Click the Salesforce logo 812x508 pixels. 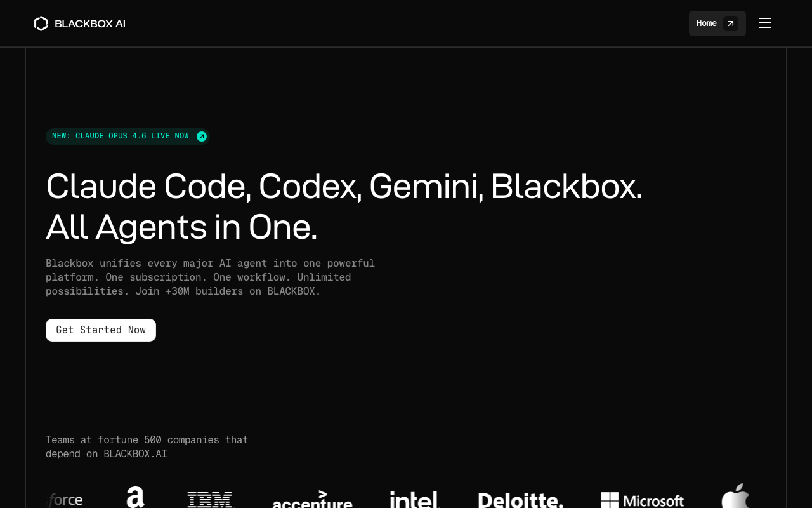click(x=64, y=500)
